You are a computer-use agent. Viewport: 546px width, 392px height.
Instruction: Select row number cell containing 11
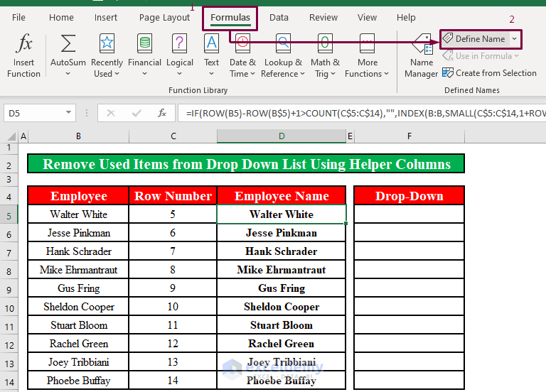tap(173, 325)
